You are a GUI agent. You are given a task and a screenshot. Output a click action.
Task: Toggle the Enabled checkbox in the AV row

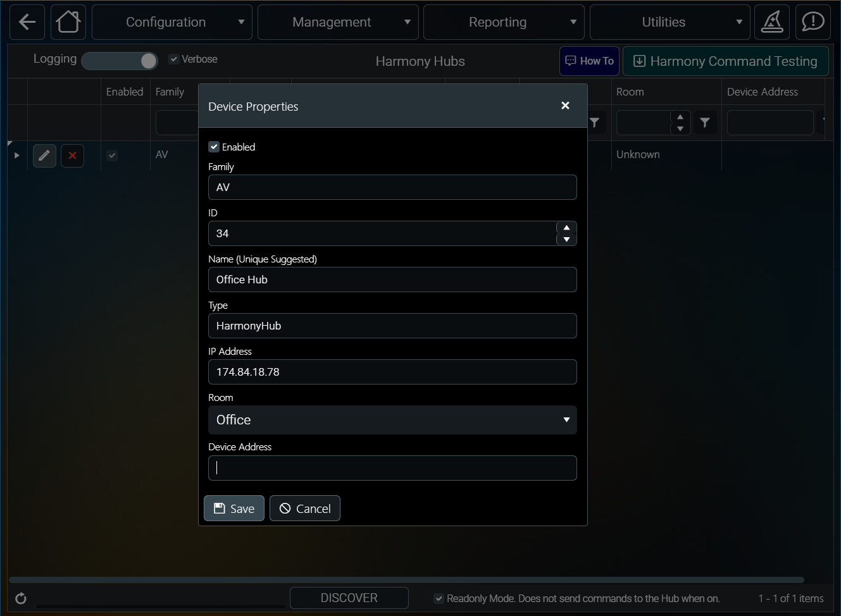tap(112, 156)
